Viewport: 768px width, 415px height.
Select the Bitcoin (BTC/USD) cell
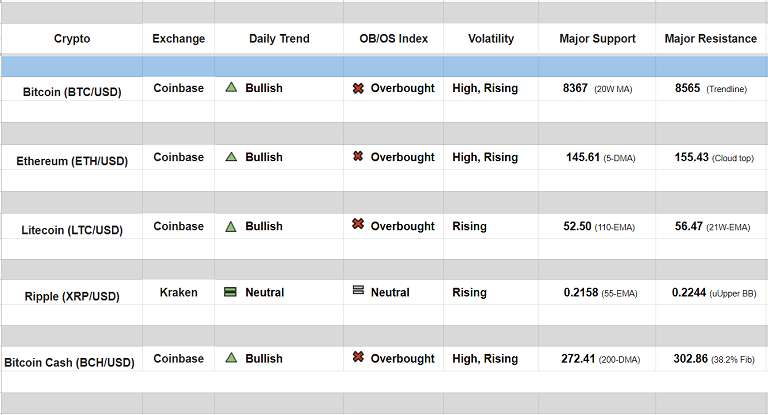click(72, 91)
